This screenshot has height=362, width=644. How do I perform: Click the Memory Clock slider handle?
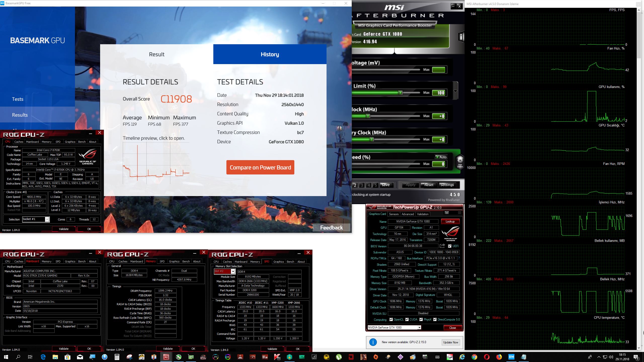[x=372, y=139]
